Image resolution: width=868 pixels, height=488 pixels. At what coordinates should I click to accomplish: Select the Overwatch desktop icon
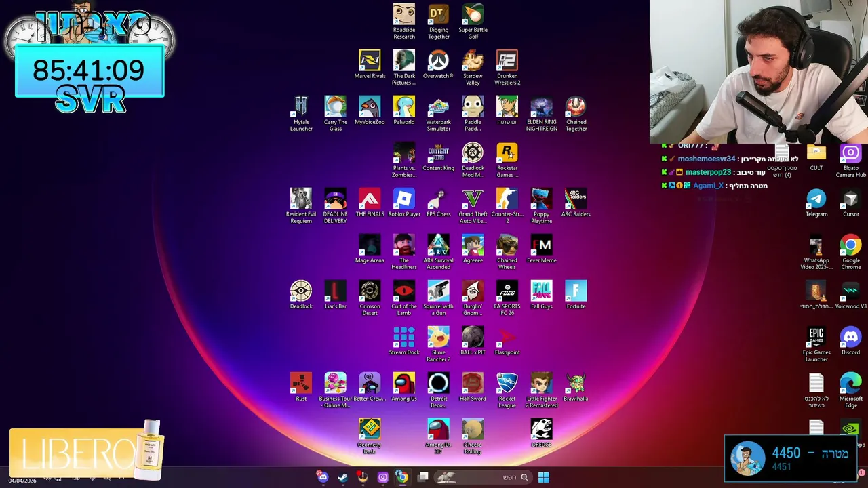tap(439, 64)
